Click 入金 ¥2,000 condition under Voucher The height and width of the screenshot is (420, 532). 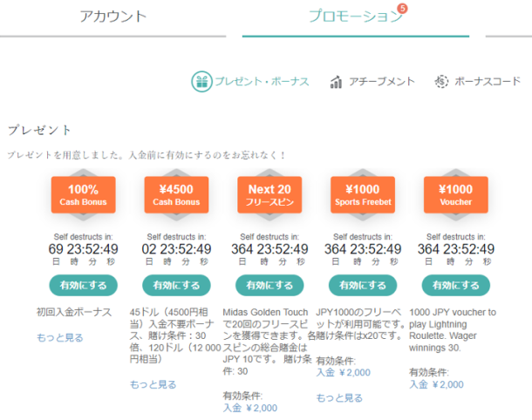pos(436,384)
